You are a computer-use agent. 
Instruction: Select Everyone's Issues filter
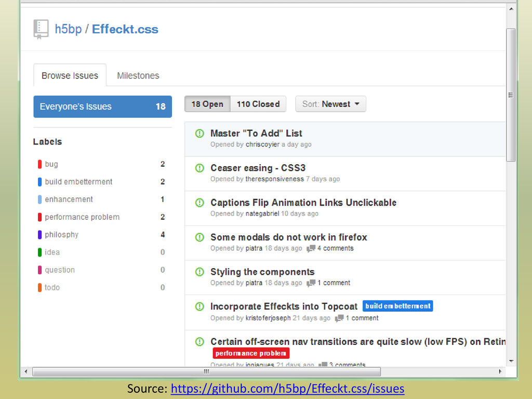[x=102, y=107]
